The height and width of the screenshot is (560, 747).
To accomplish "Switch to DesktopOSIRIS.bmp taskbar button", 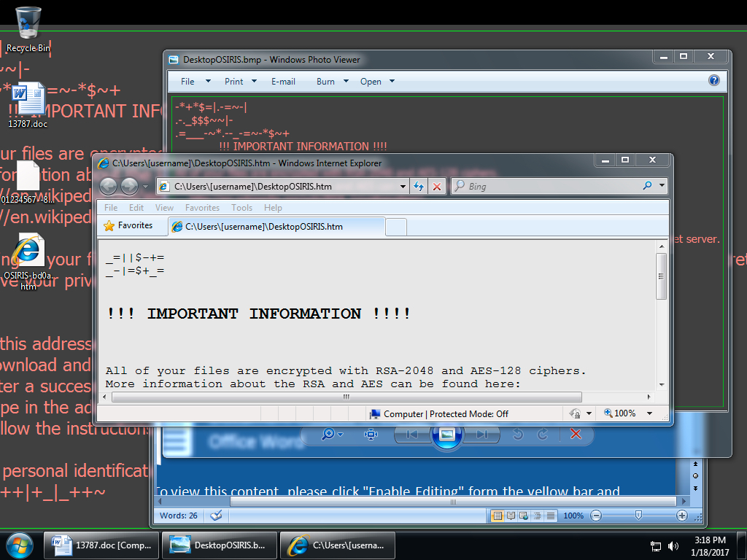I will click(x=219, y=545).
